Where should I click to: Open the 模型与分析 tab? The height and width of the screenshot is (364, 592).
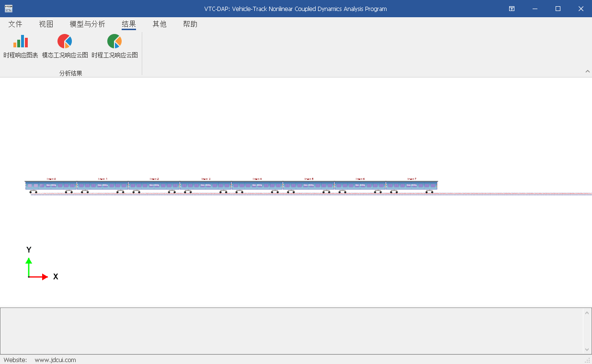pyautogui.click(x=87, y=24)
